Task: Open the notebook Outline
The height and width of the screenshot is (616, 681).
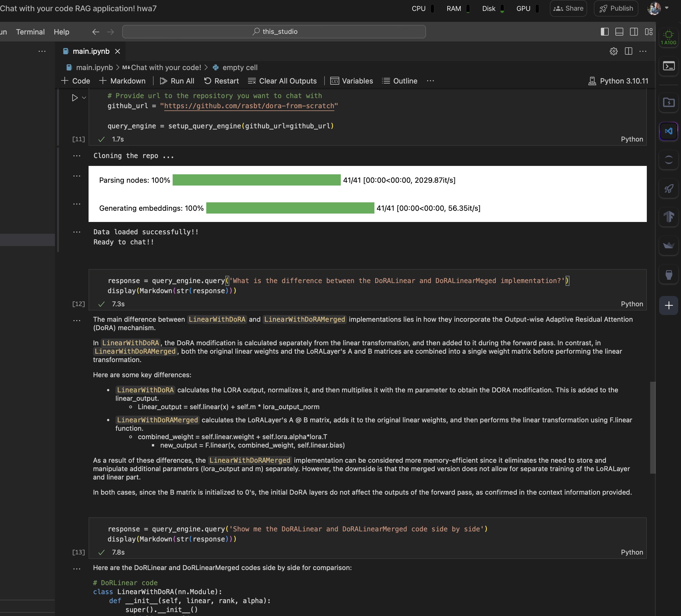Action: tap(400, 81)
